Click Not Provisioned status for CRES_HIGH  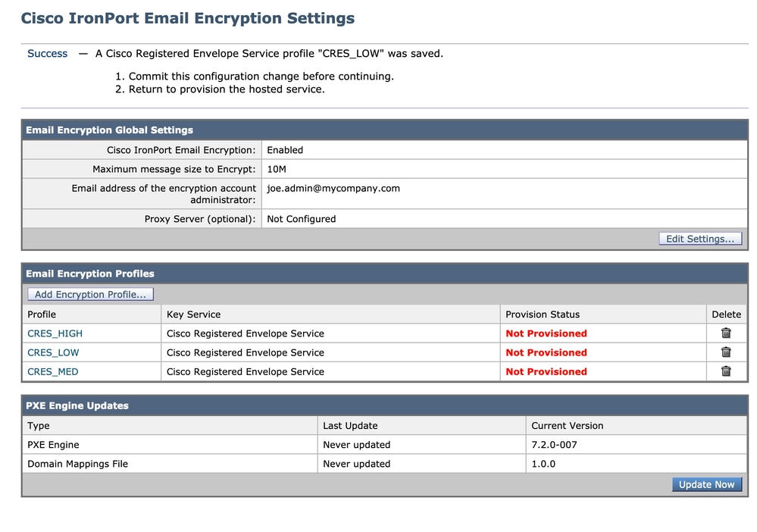pyautogui.click(x=546, y=333)
